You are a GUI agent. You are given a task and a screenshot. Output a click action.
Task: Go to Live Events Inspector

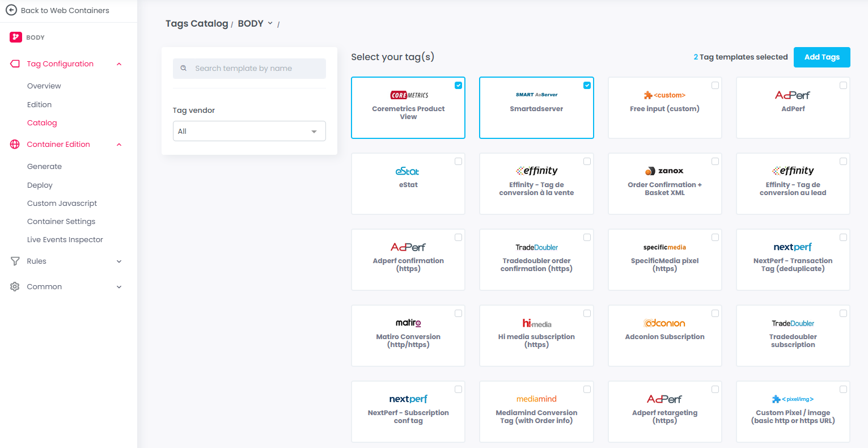click(x=65, y=240)
